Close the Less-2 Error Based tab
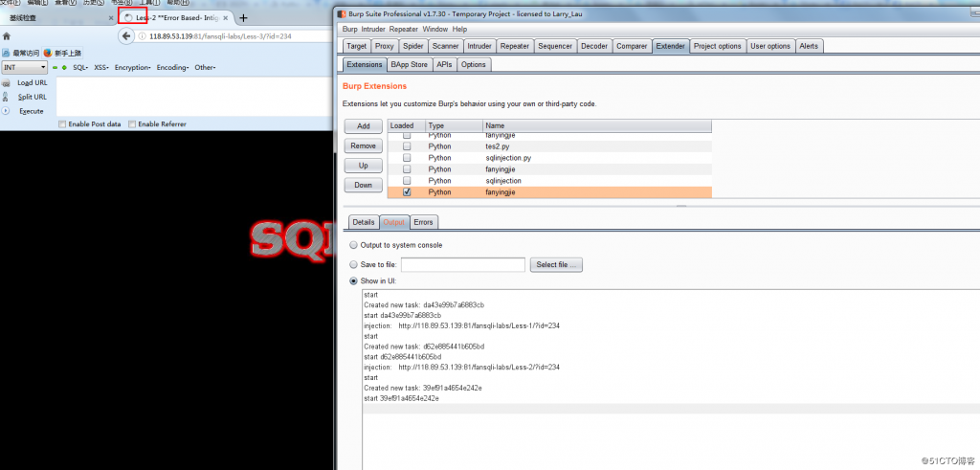The width and height of the screenshot is (980, 470). (226, 18)
